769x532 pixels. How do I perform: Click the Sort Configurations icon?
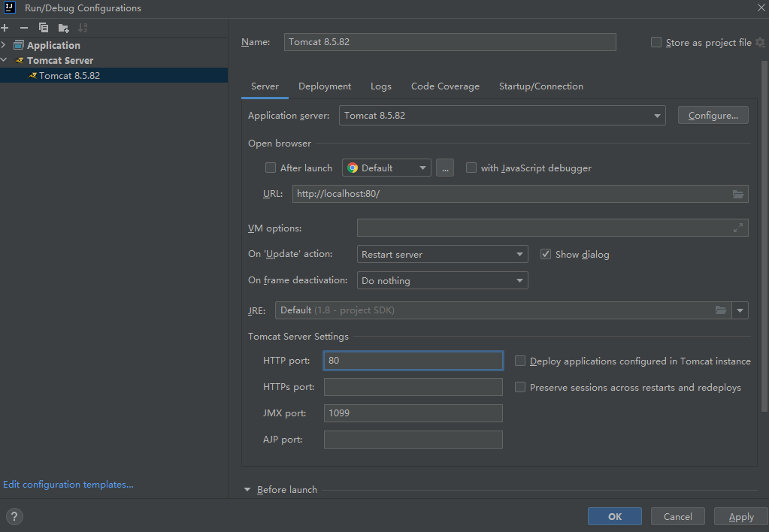click(x=83, y=28)
